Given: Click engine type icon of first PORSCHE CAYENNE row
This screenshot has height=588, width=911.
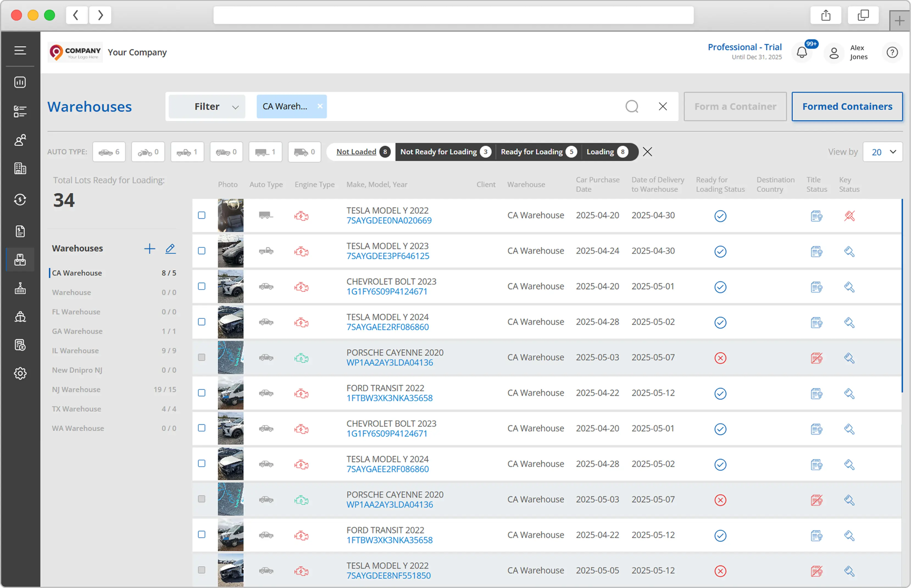Looking at the screenshot, I should 301,358.
